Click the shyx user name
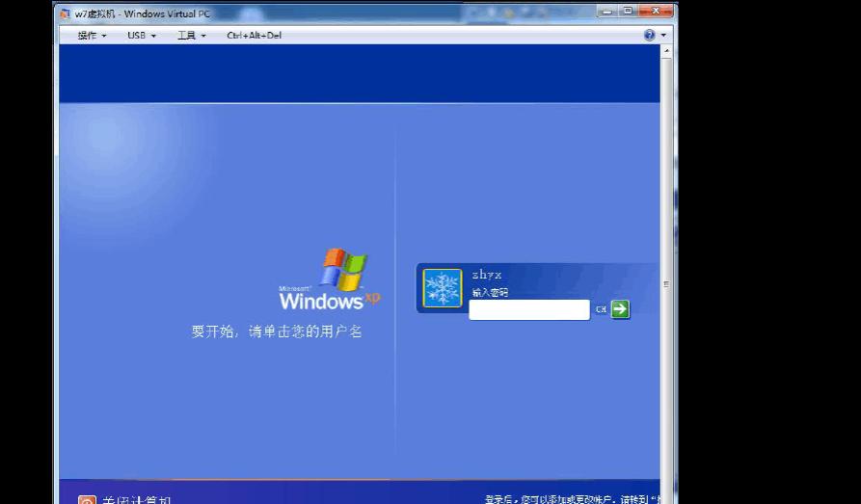 (x=487, y=275)
